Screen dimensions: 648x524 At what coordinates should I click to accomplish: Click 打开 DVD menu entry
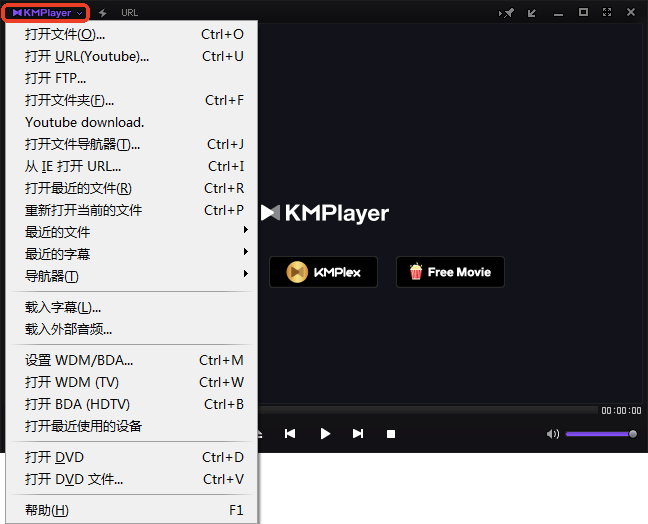(x=55, y=457)
